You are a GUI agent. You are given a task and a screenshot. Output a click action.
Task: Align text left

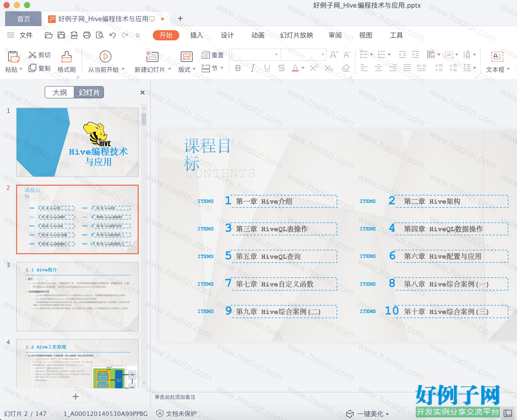coord(364,68)
